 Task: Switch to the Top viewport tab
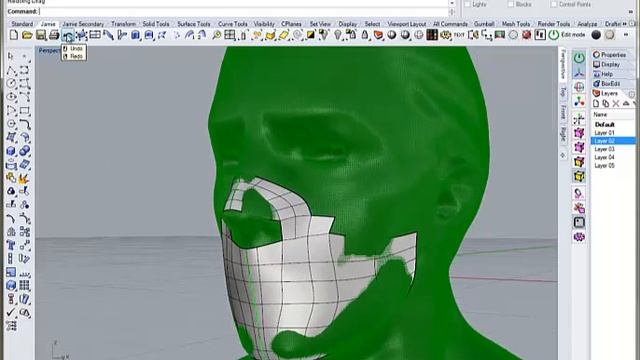click(x=563, y=92)
